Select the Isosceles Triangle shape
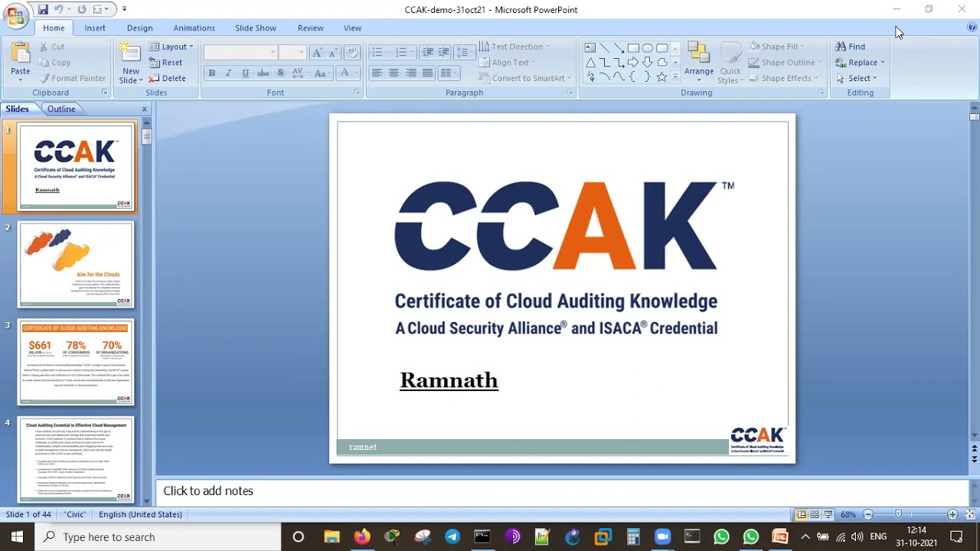 [590, 62]
